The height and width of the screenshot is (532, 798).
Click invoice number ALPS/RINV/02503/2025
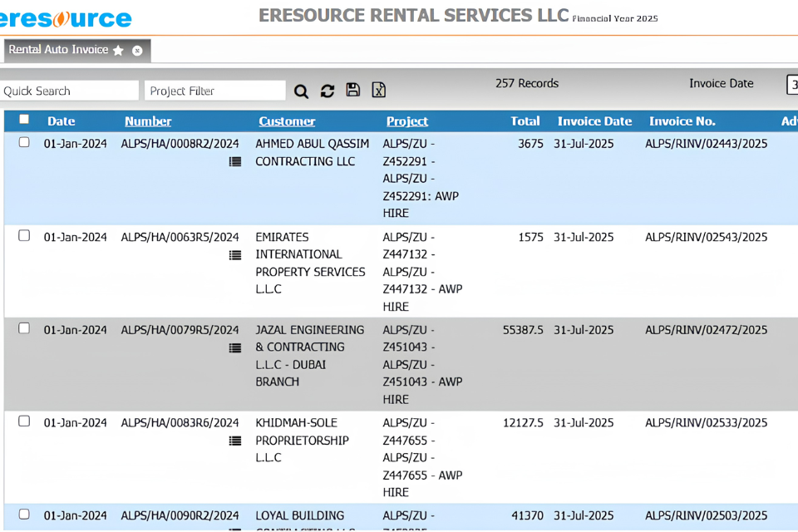click(707, 515)
